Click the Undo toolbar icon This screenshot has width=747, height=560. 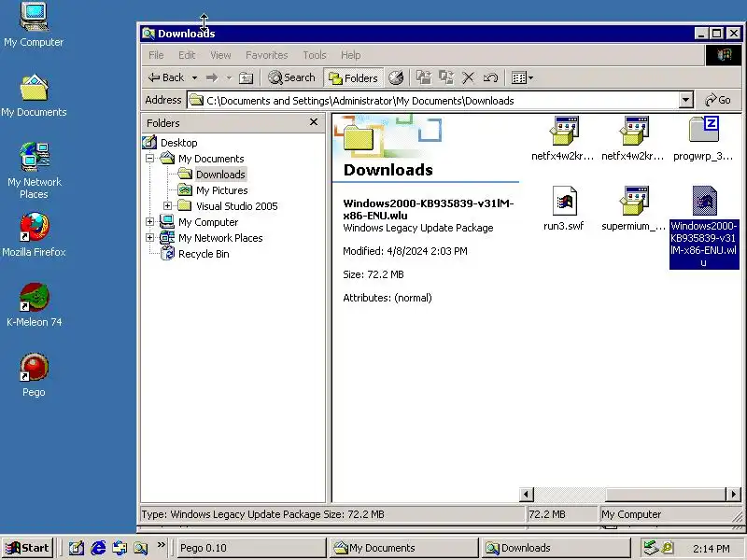click(x=490, y=77)
